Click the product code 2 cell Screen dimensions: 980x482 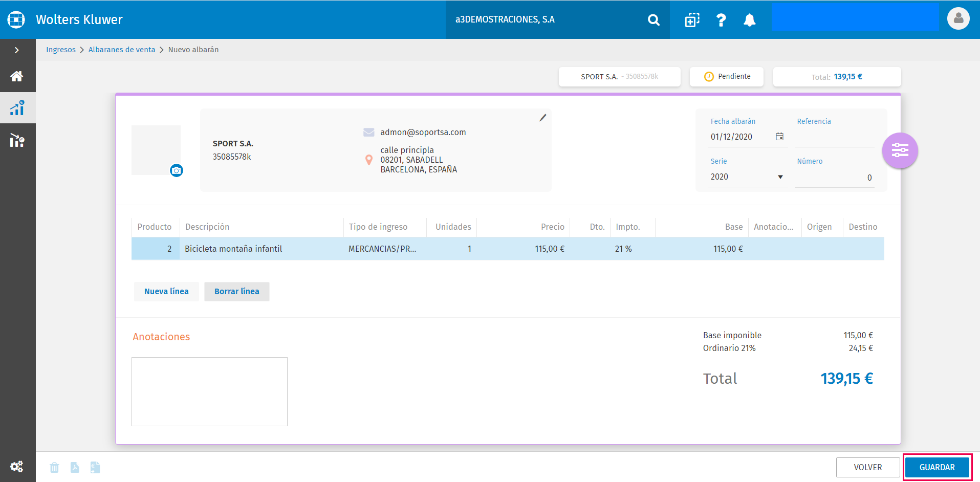[x=156, y=249]
